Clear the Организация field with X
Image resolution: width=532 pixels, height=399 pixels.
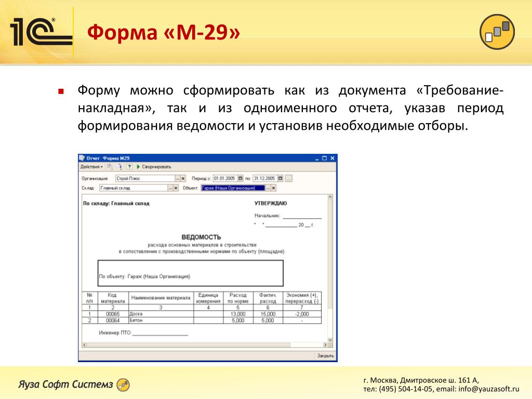point(183,179)
